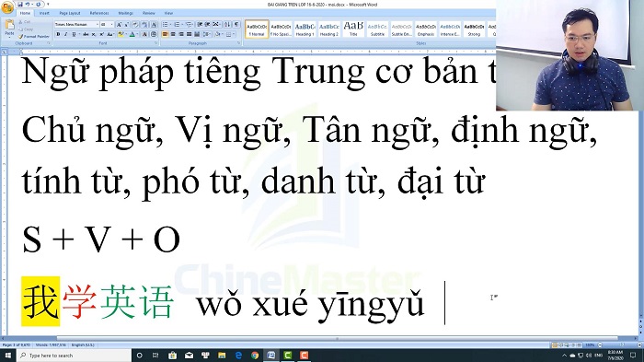
Task: Activate Format Painter
Action: tap(34, 37)
